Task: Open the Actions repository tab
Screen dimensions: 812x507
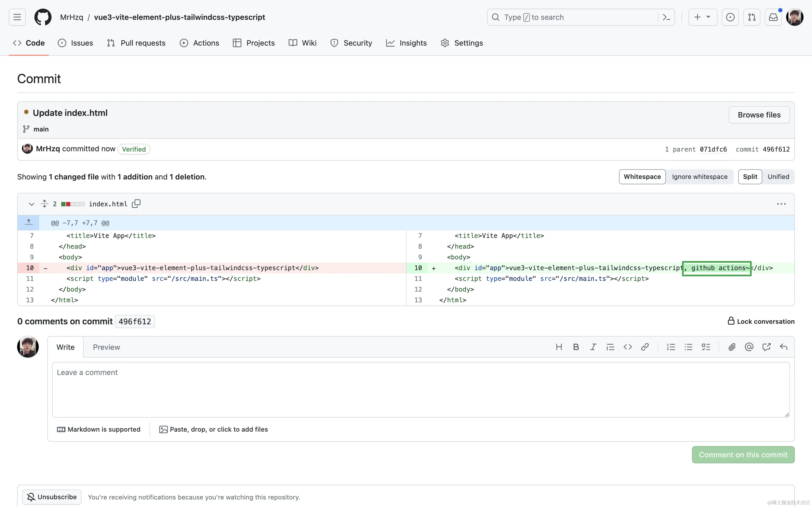Action: [199, 43]
